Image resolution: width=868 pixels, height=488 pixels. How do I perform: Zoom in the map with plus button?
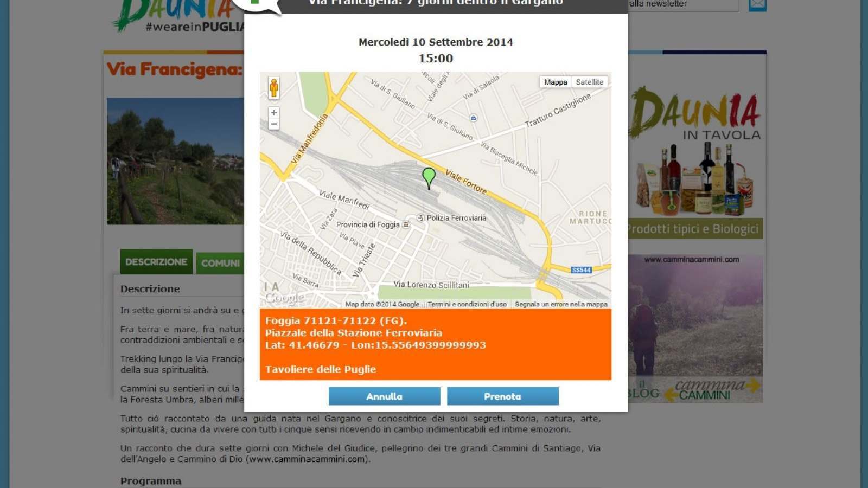tap(274, 113)
